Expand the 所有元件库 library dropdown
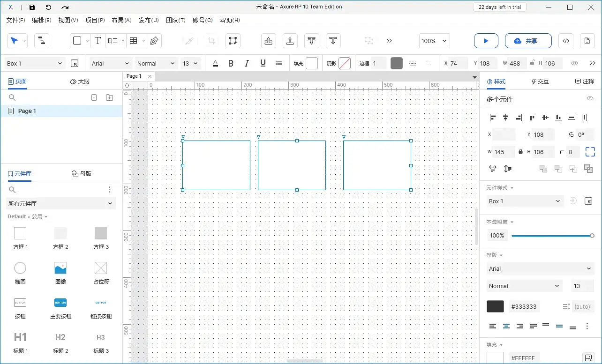 60,203
